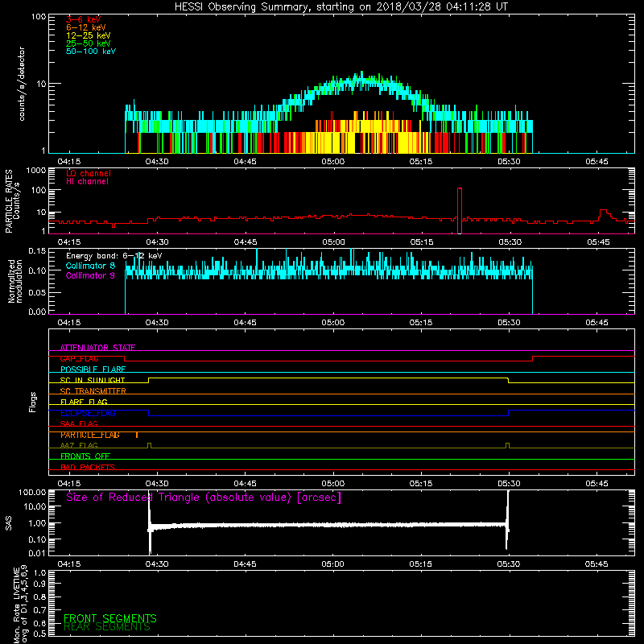Click the 05:00 tick label under counts panel
644x644 pixels.
tap(332, 162)
